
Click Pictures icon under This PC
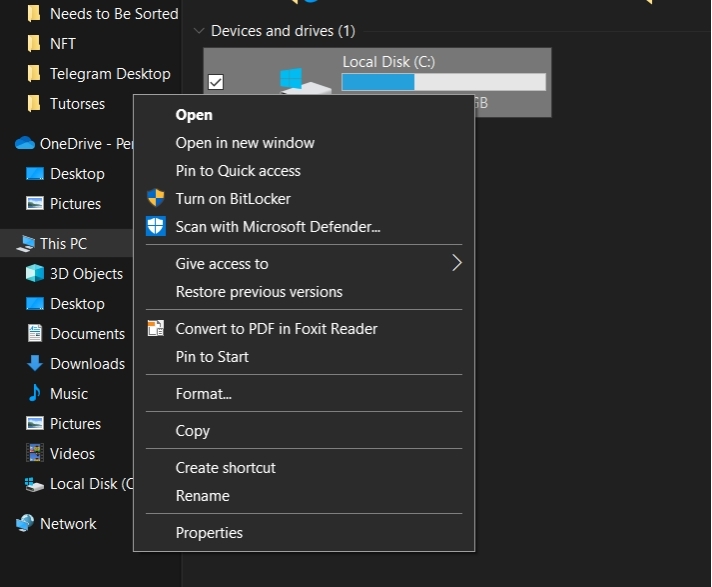[x=35, y=423]
